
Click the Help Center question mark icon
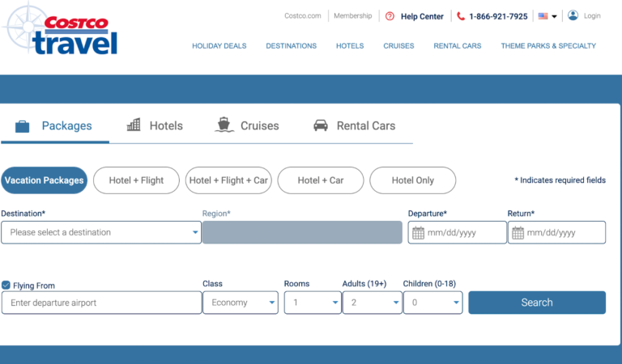(390, 16)
